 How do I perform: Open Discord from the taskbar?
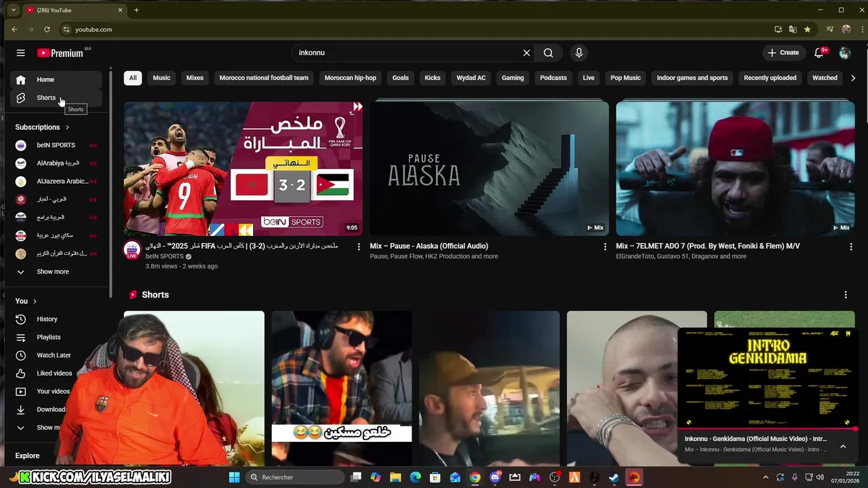coord(495,477)
